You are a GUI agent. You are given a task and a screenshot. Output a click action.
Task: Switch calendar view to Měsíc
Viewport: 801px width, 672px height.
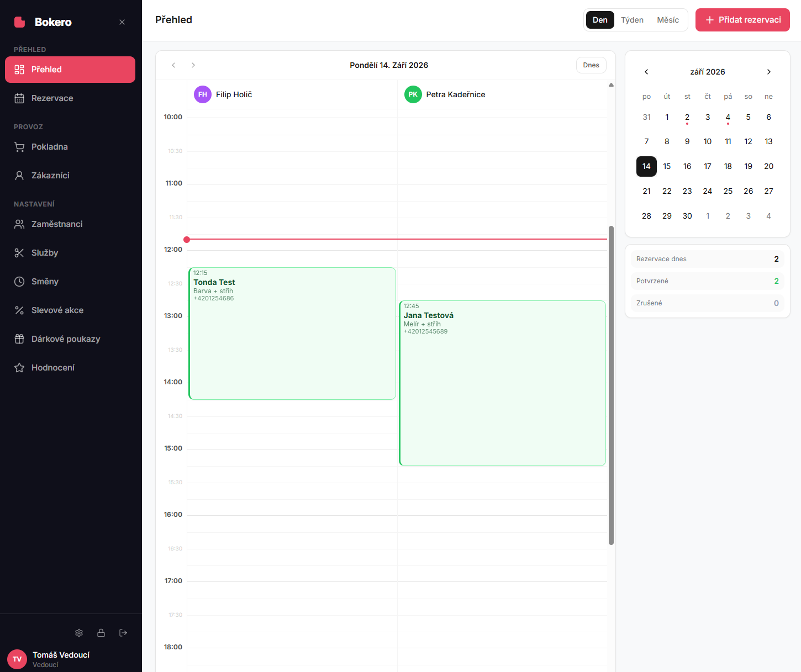click(668, 20)
